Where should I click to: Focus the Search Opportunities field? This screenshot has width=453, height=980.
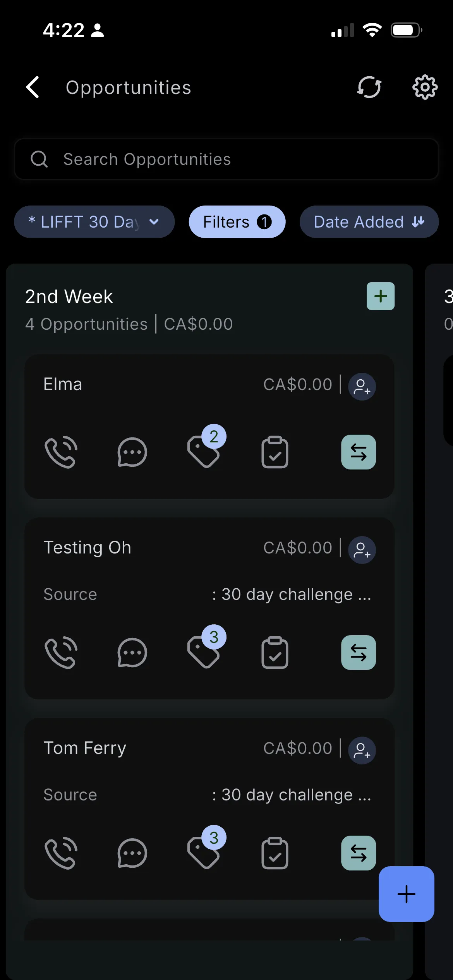[x=226, y=159]
